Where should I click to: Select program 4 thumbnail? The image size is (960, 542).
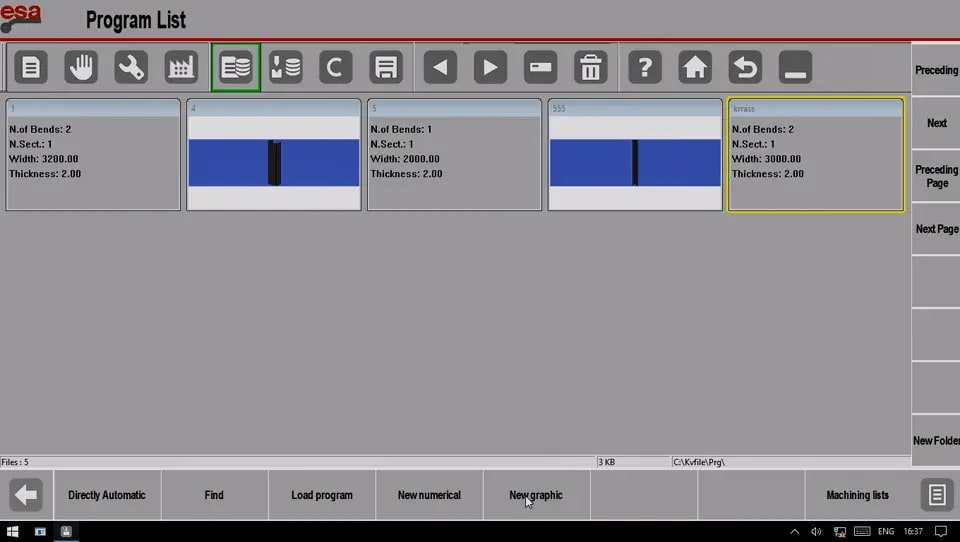click(274, 155)
